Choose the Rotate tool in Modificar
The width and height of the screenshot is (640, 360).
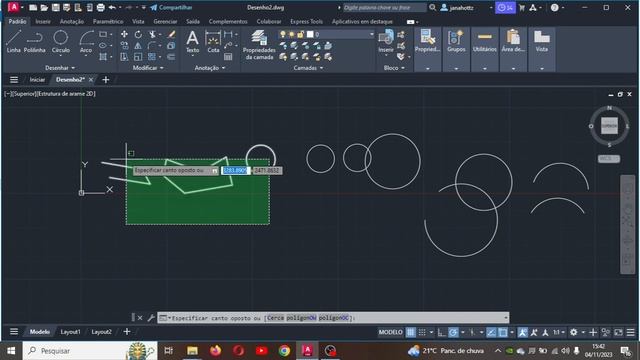pyautogui.click(x=138, y=34)
